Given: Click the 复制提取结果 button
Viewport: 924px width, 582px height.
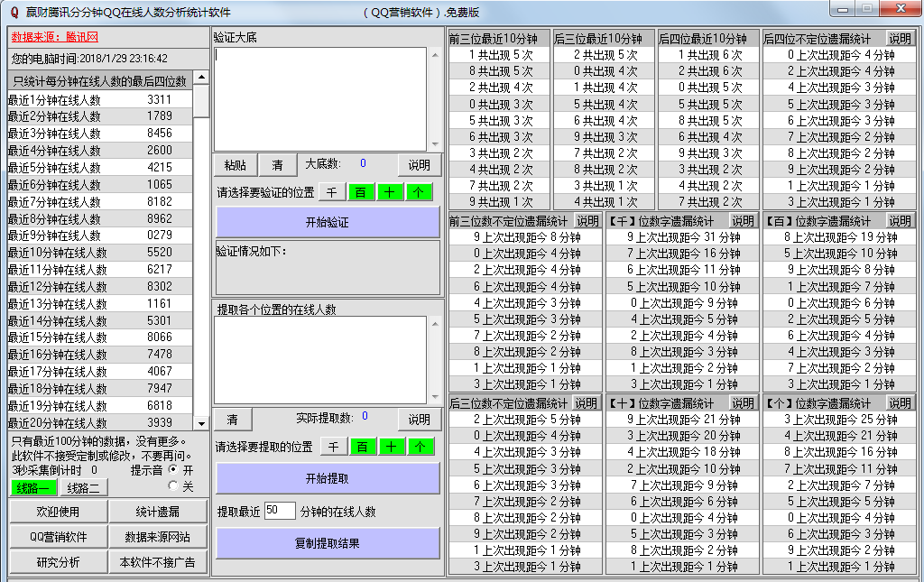Looking at the screenshot, I should pos(328,543).
